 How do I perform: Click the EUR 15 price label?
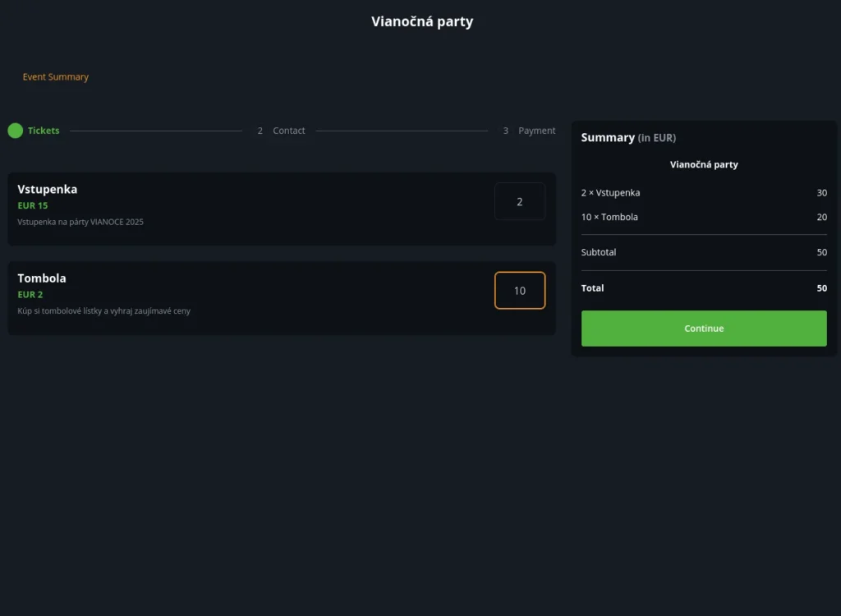click(33, 205)
